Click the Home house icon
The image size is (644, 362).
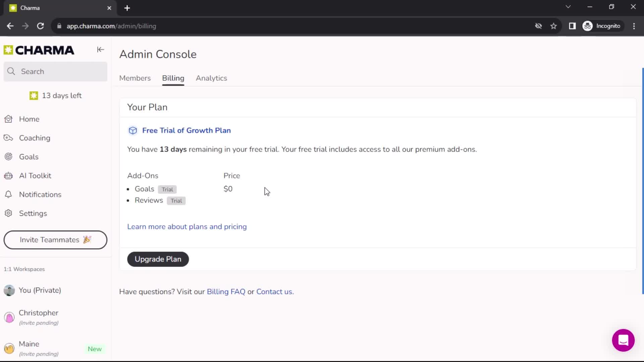pyautogui.click(x=8, y=119)
